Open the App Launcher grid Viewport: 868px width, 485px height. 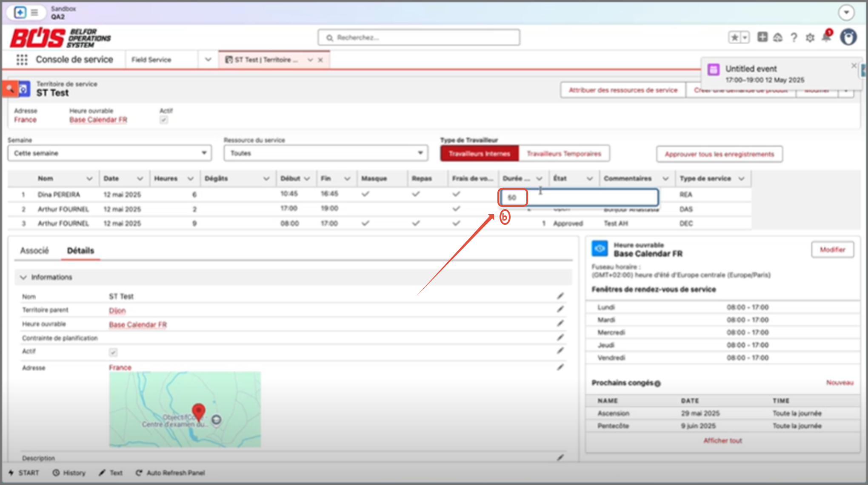(x=22, y=60)
